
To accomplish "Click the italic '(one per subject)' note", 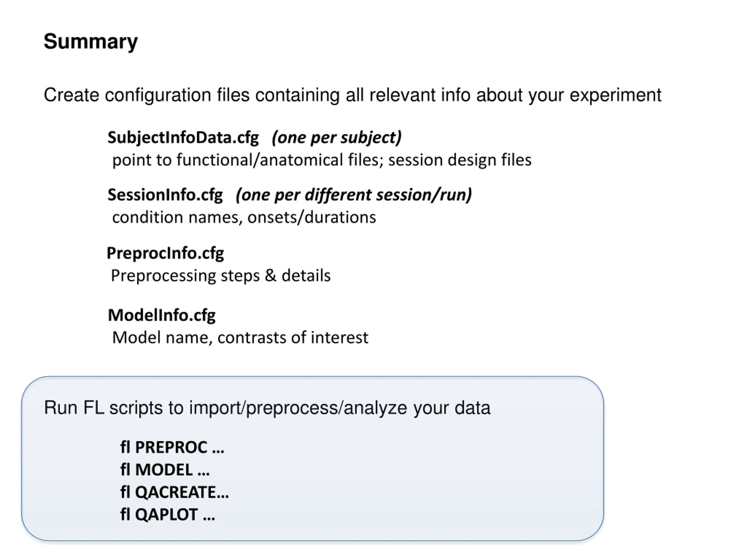I will point(337,138).
